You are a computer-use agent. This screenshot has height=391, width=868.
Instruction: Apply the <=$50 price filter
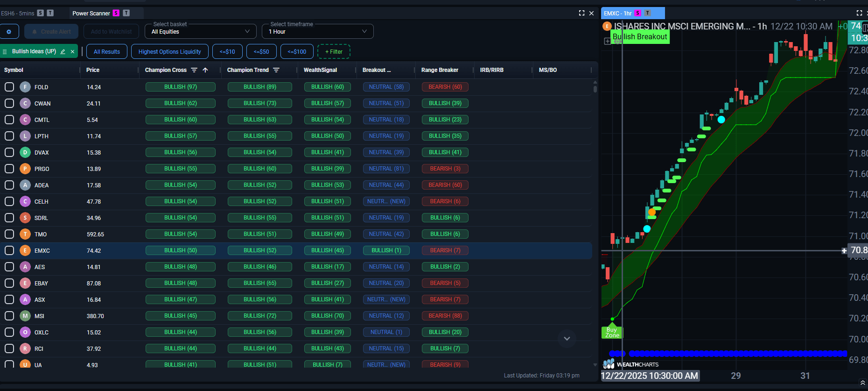261,51
